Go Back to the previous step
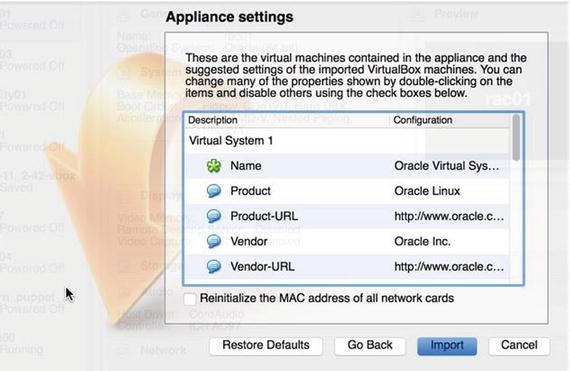 tap(370, 345)
